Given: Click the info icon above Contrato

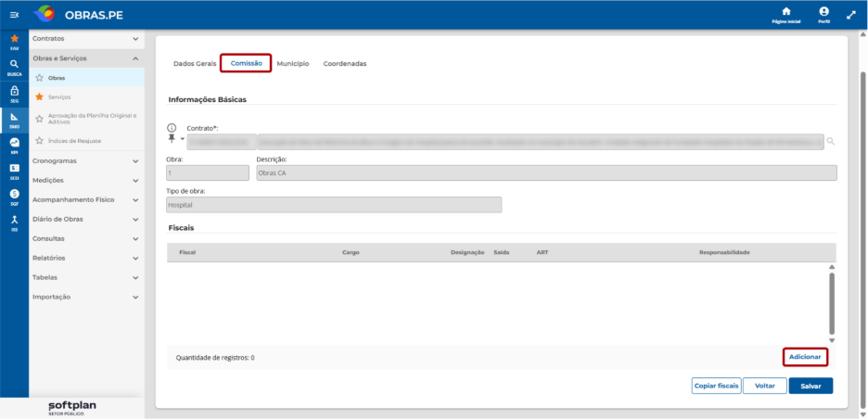Looking at the screenshot, I should pyautogui.click(x=171, y=127).
